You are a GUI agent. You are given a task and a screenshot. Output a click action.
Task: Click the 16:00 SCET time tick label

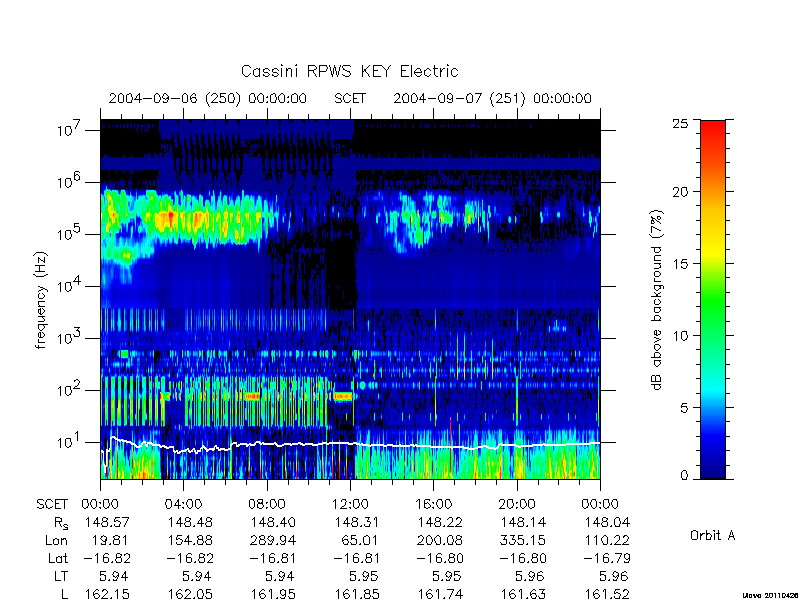433,505
